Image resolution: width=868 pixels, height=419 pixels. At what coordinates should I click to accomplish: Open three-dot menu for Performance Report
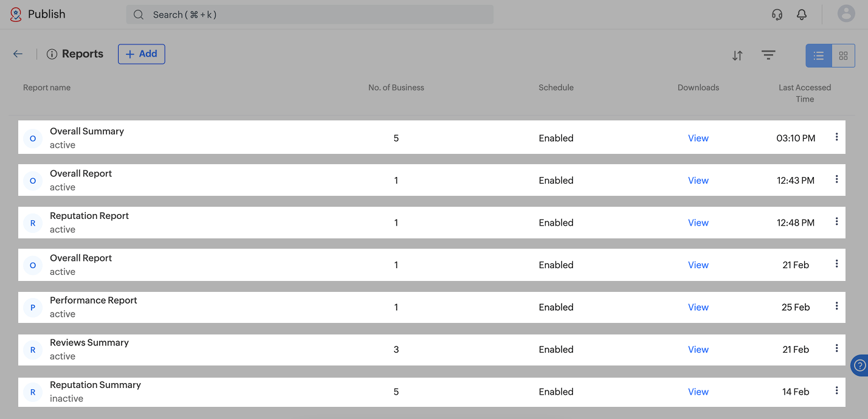point(836,306)
